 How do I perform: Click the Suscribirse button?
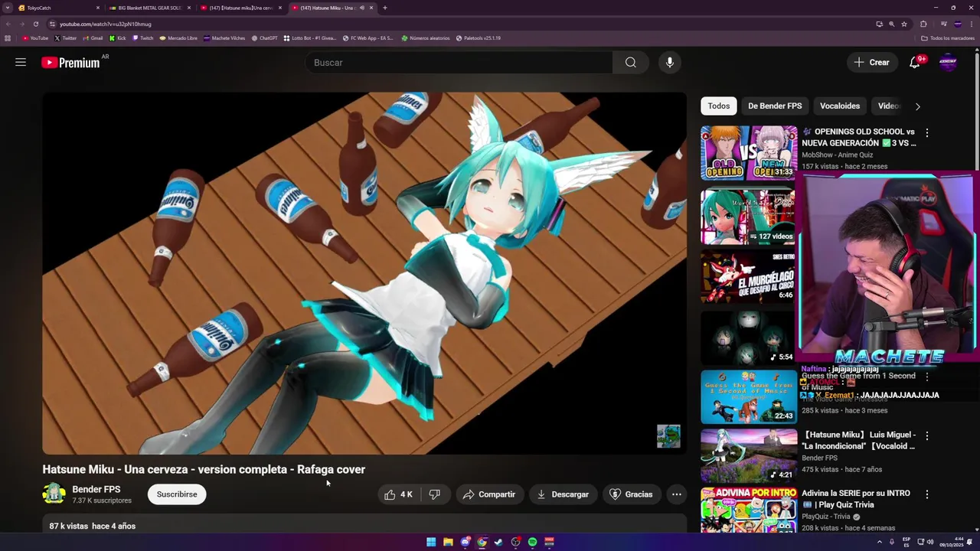click(177, 494)
